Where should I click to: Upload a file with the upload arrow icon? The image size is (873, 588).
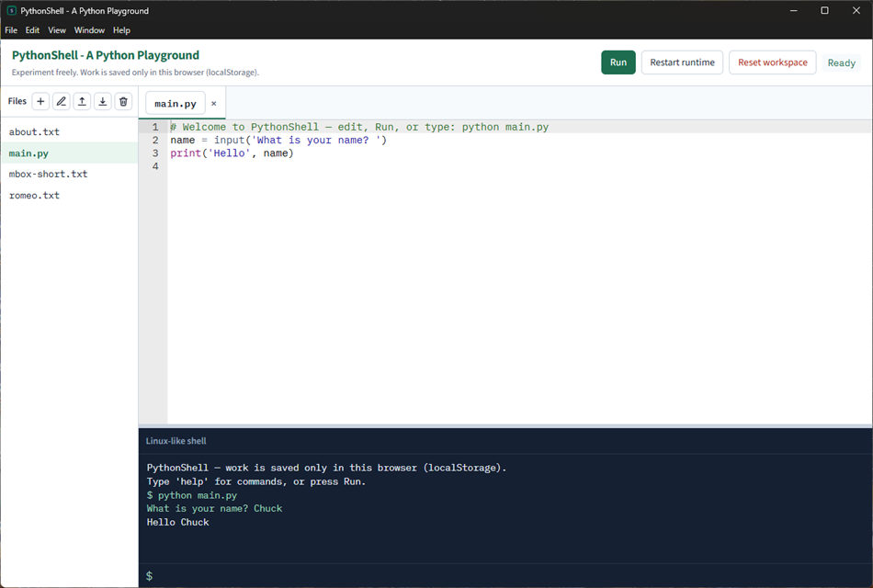click(x=82, y=101)
